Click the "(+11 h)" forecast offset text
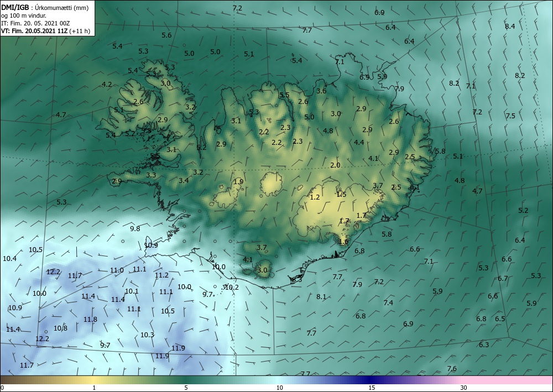Viewport: 553px width, 392px height. point(80,31)
